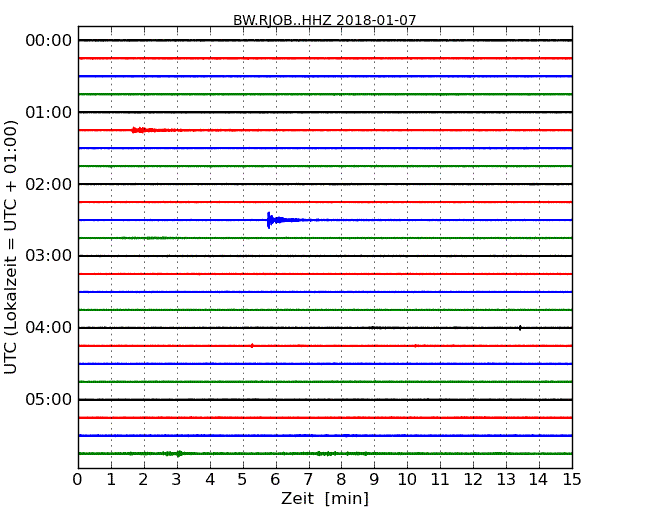Viewport: 650px width, 520px height.
Task: Click the green burst near minute 3 on bottom trace
Action: click(x=174, y=454)
